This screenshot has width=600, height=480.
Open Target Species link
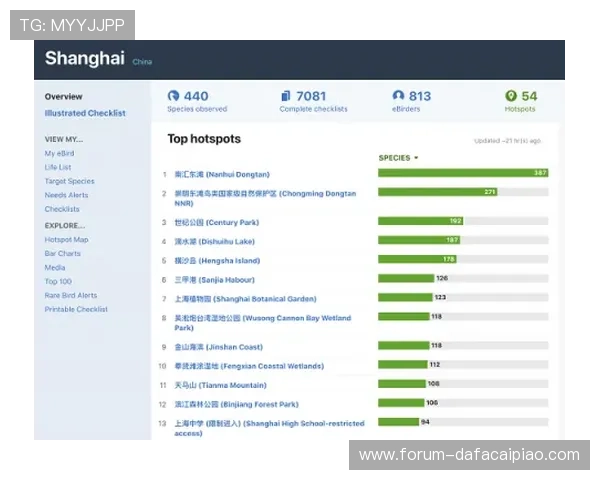coord(69,181)
